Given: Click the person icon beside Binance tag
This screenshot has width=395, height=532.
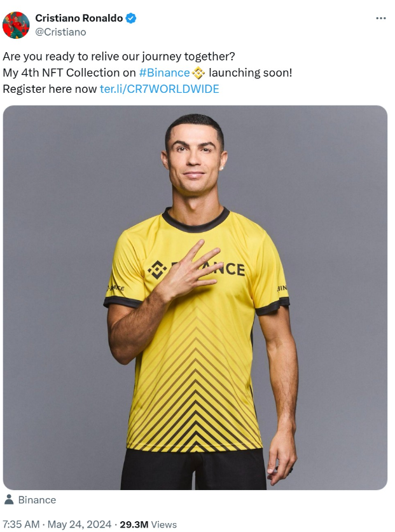Looking at the screenshot, I should click(x=9, y=500).
